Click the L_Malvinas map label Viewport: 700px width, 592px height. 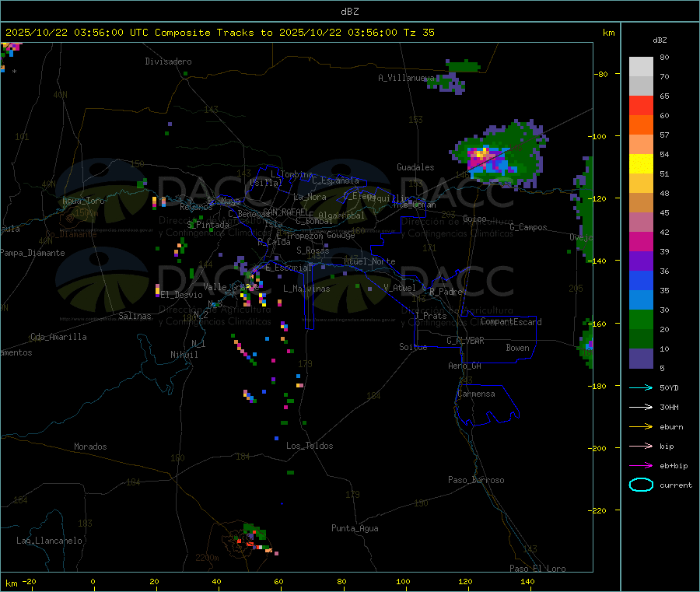[x=306, y=289]
